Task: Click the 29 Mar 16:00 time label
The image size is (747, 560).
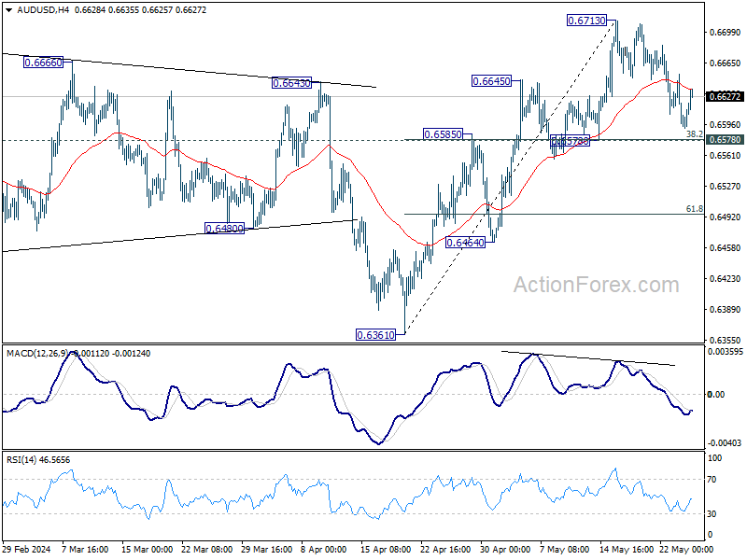Action: coord(267,550)
